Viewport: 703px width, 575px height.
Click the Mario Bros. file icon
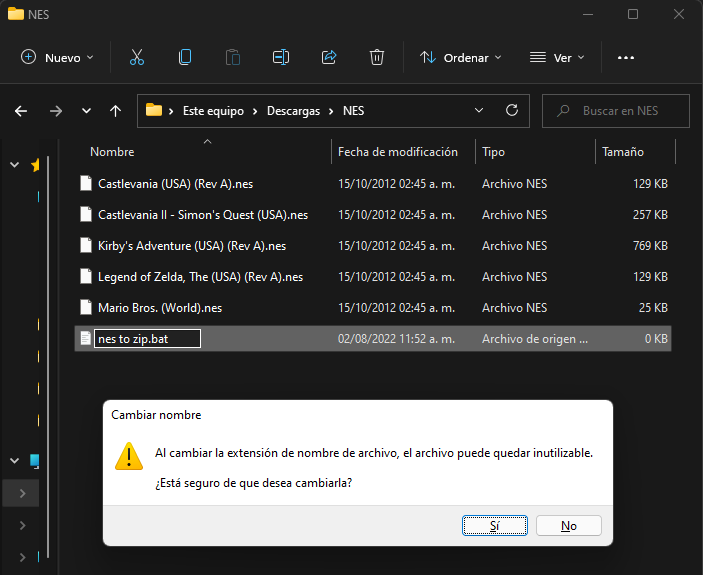(x=86, y=307)
